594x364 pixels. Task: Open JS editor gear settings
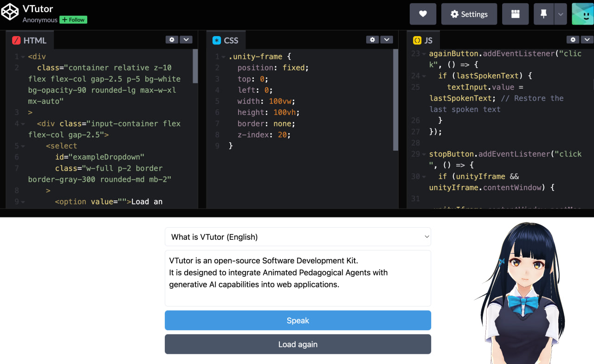573,40
